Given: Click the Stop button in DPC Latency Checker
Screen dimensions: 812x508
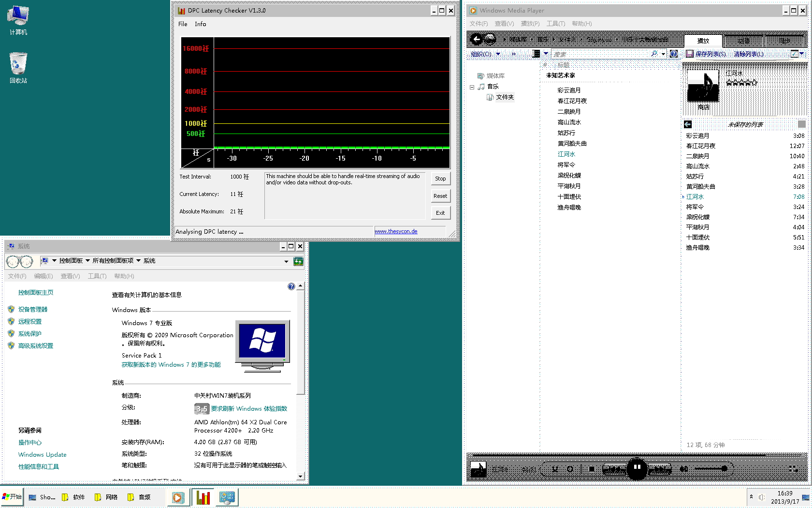Looking at the screenshot, I should click(x=440, y=179).
